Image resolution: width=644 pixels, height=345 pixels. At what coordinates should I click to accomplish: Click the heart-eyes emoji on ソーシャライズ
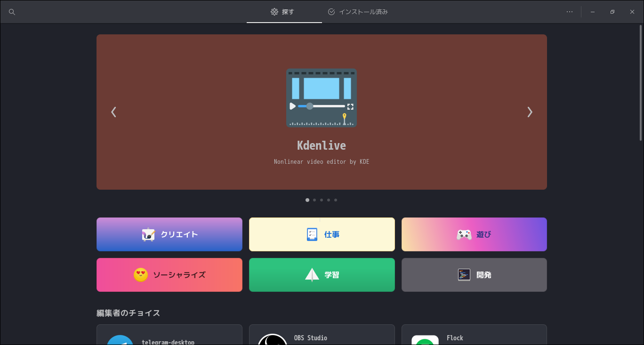(x=141, y=275)
